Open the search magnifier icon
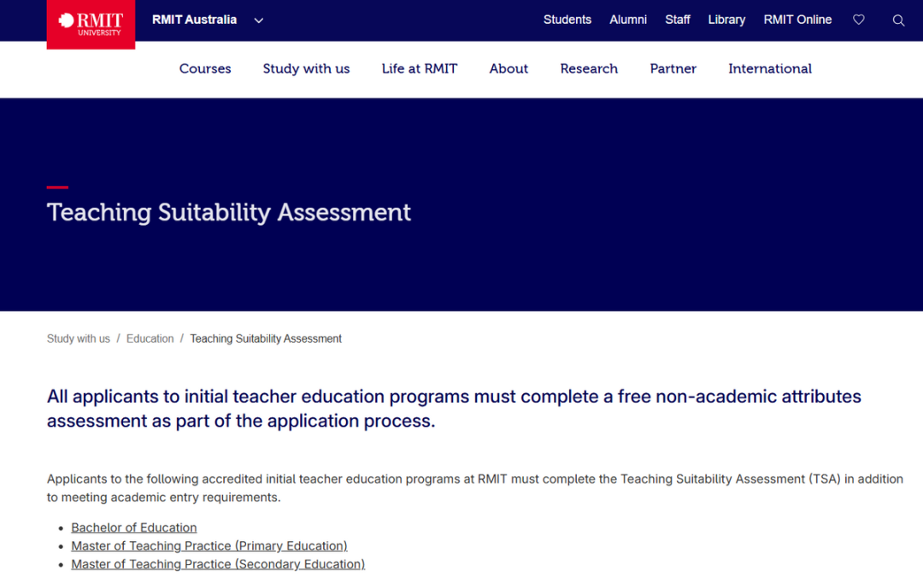The image size is (923, 588). (x=898, y=21)
